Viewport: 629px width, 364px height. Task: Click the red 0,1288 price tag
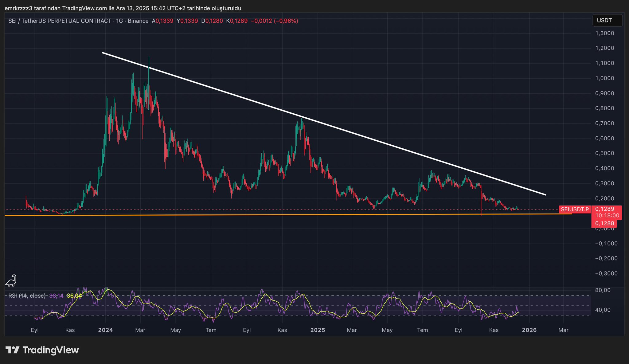point(604,223)
